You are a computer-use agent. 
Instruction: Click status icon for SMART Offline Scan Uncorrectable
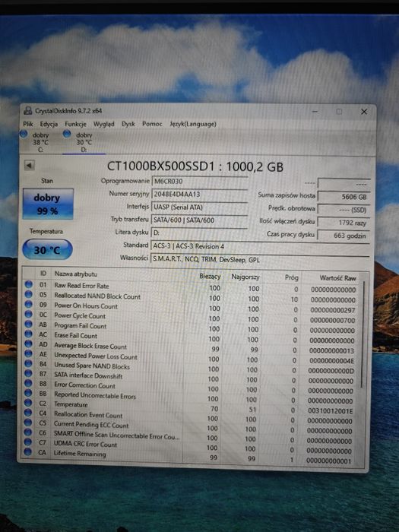coord(28,432)
